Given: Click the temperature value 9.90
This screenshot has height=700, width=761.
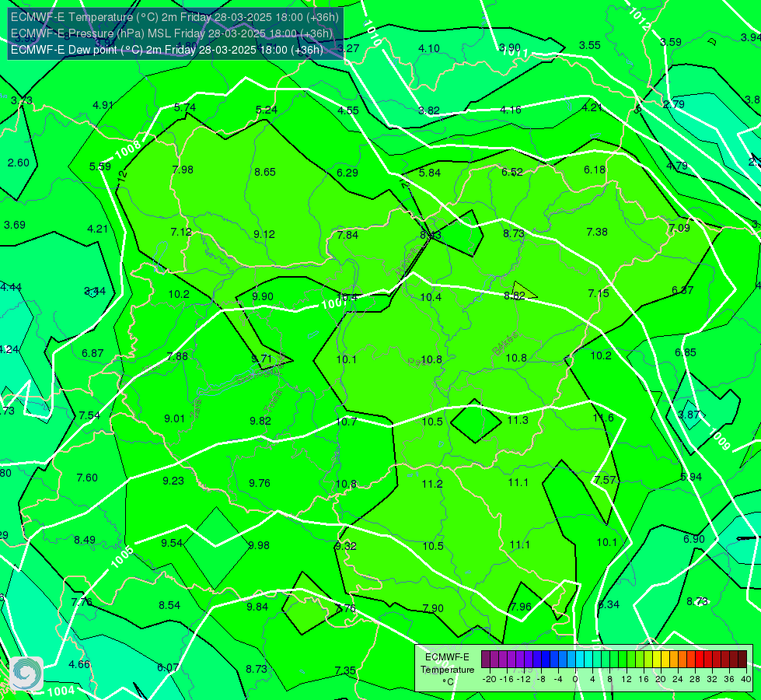Looking at the screenshot, I should (x=263, y=296).
